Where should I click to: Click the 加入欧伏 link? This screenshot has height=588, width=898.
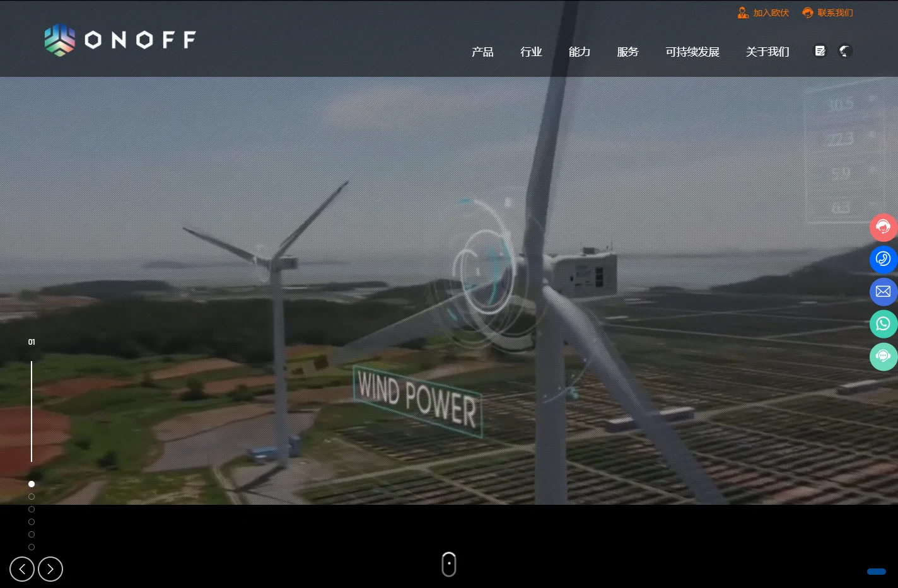[771, 13]
